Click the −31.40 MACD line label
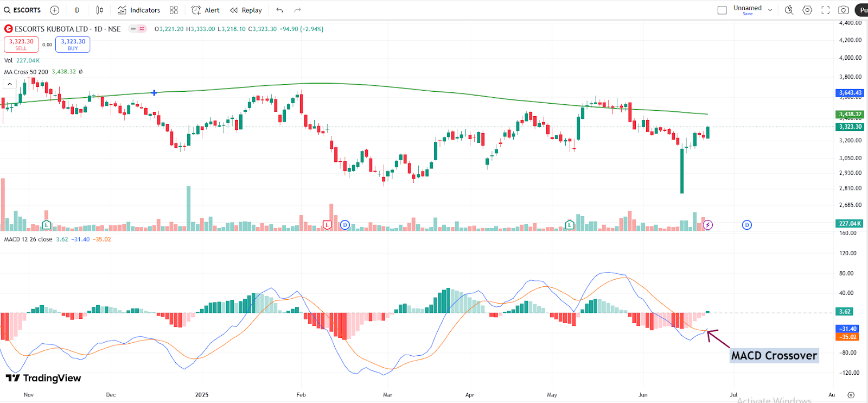Screen dimensions: 868x403 [848, 329]
